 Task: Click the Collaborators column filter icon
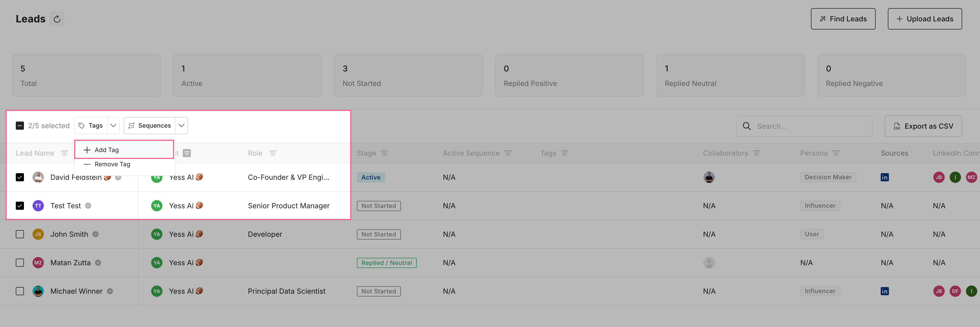(x=756, y=153)
